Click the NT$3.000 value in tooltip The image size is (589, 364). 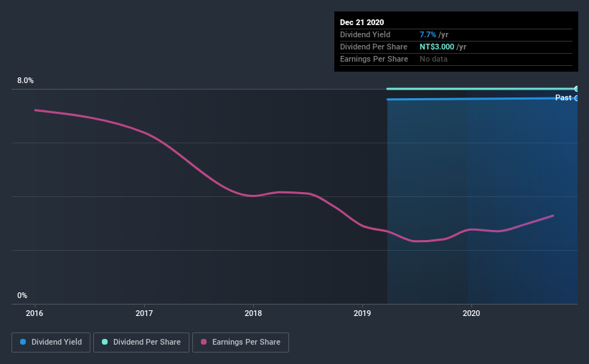(x=437, y=47)
